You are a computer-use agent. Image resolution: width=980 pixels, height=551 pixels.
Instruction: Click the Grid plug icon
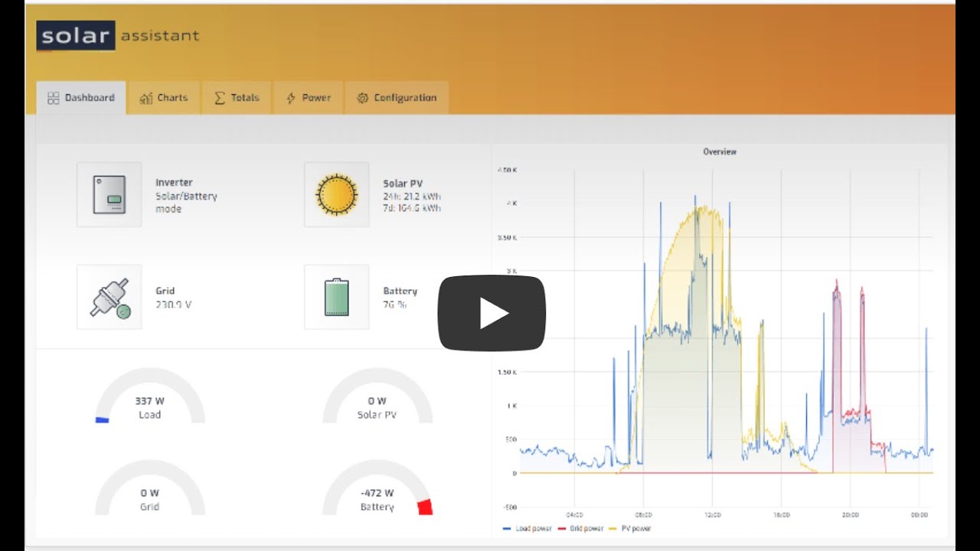coord(109,297)
